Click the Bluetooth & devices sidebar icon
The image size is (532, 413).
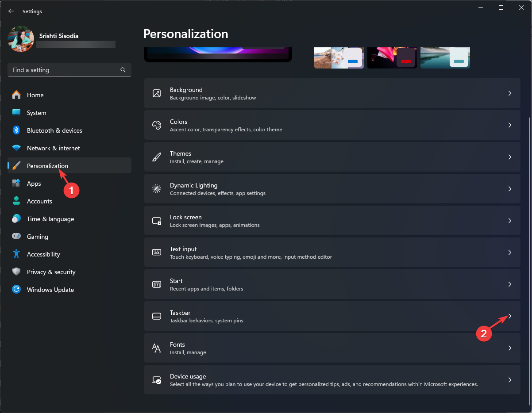[16, 130]
